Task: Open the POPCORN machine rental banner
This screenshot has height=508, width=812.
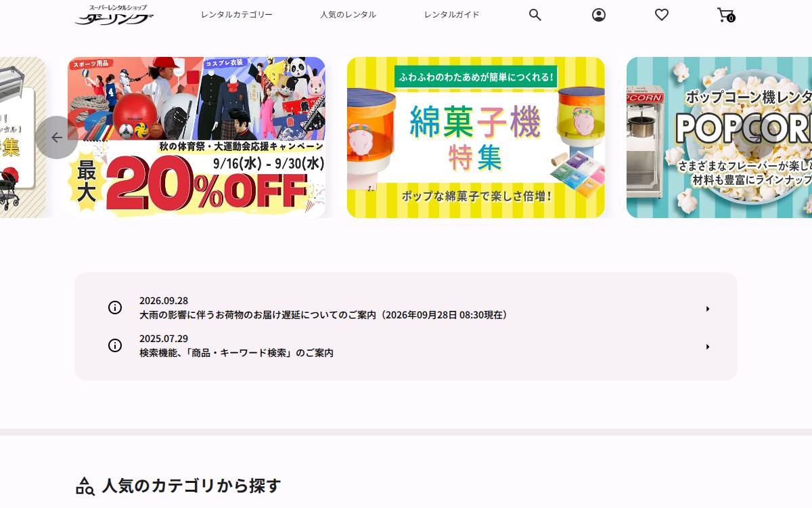Action: pos(719,137)
